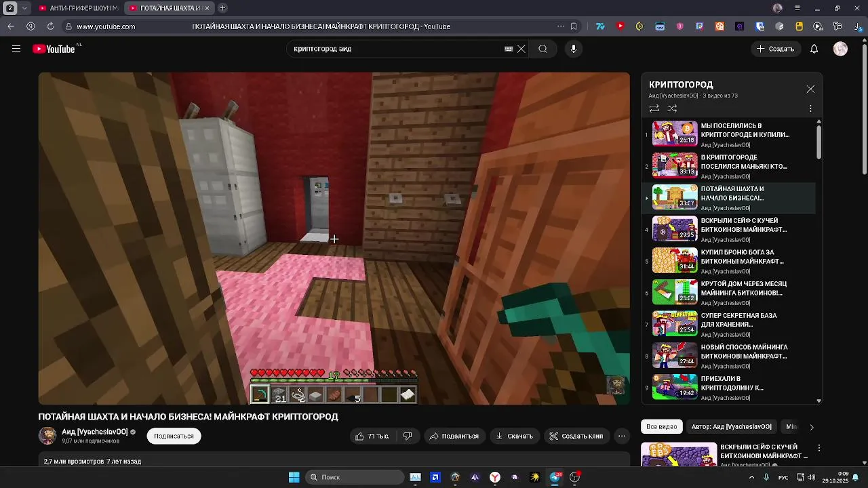Reload the page
The height and width of the screenshot is (488, 868).
click(x=50, y=26)
